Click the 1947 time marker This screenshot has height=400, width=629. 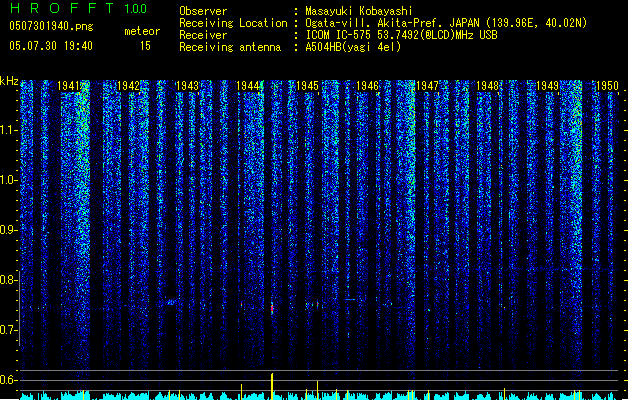coord(428,86)
